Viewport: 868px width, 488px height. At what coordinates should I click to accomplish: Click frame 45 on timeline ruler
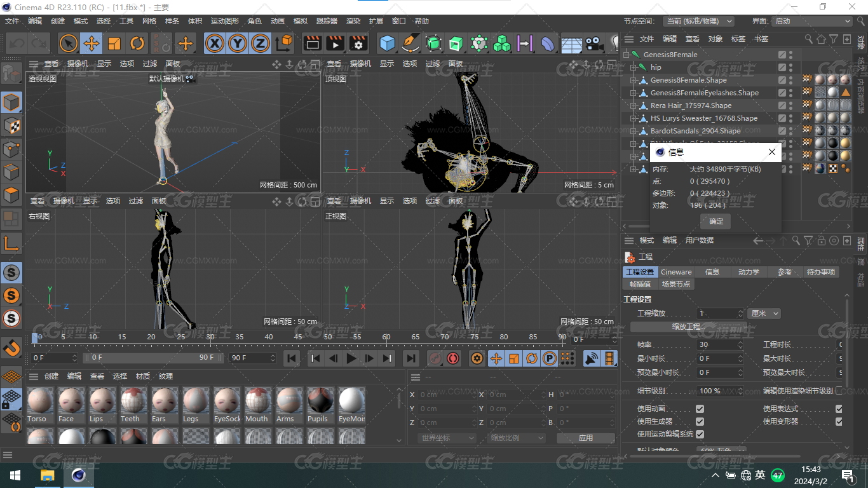click(x=297, y=337)
